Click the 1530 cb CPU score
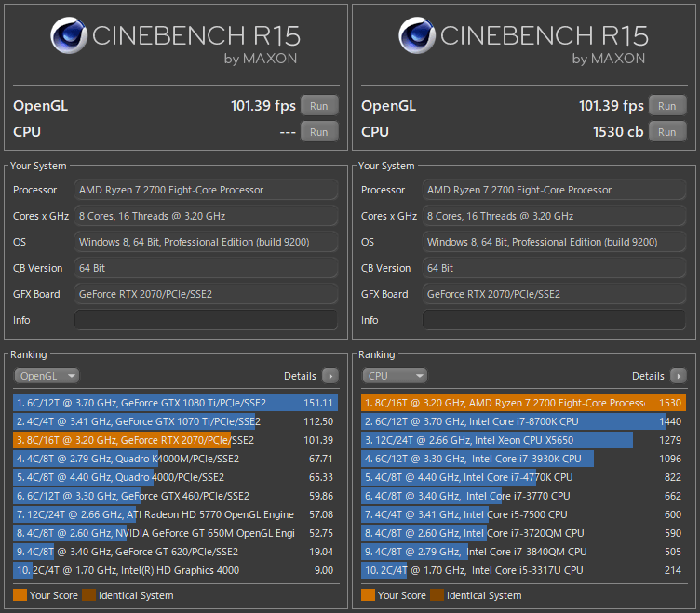Image resolution: width=700 pixels, height=613 pixels. (618, 132)
